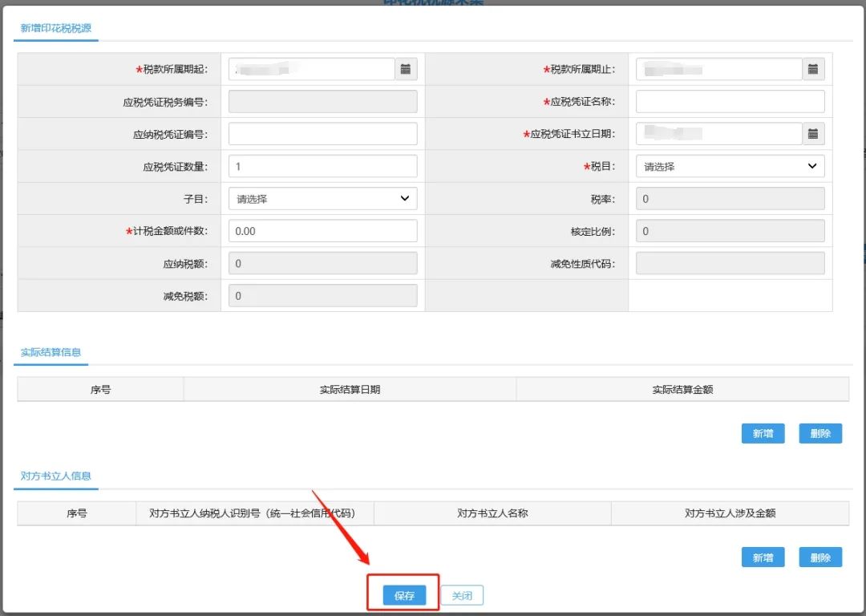
Task: Click 新增 under 实际结算信息
Action: tap(763, 434)
